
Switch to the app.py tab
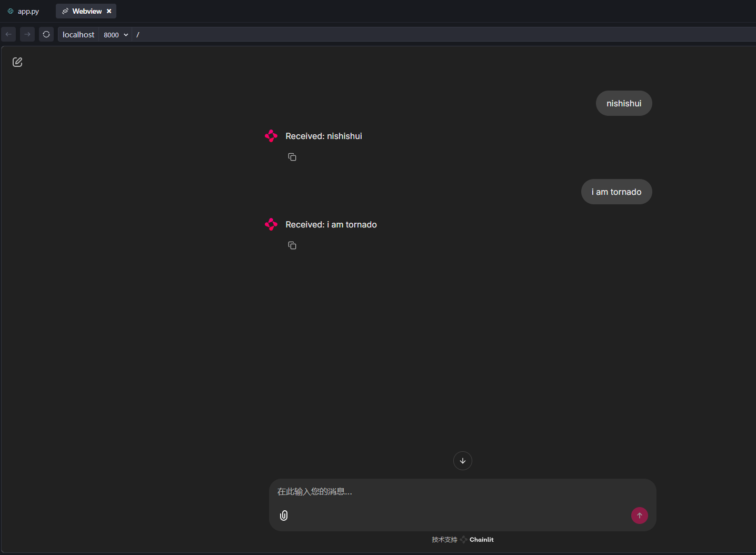tap(24, 11)
